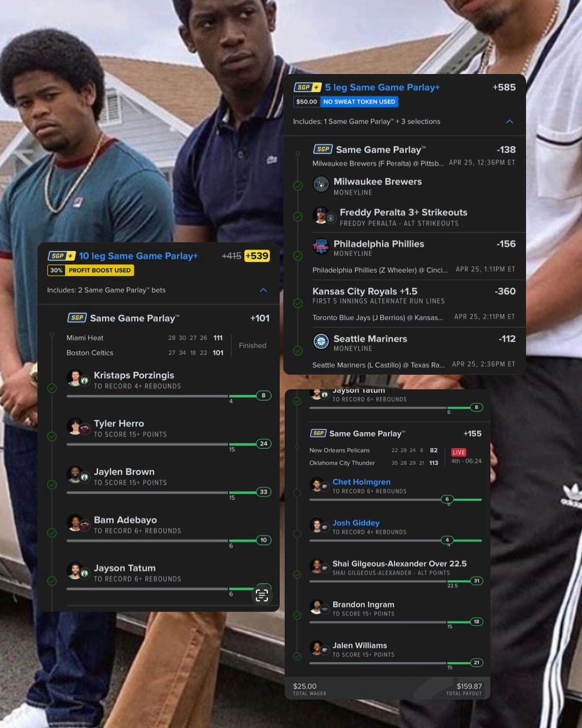The height and width of the screenshot is (728, 582).
Task: Tap the Miami Heat final score 111
Action: pyautogui.click(x=218, y=338)
